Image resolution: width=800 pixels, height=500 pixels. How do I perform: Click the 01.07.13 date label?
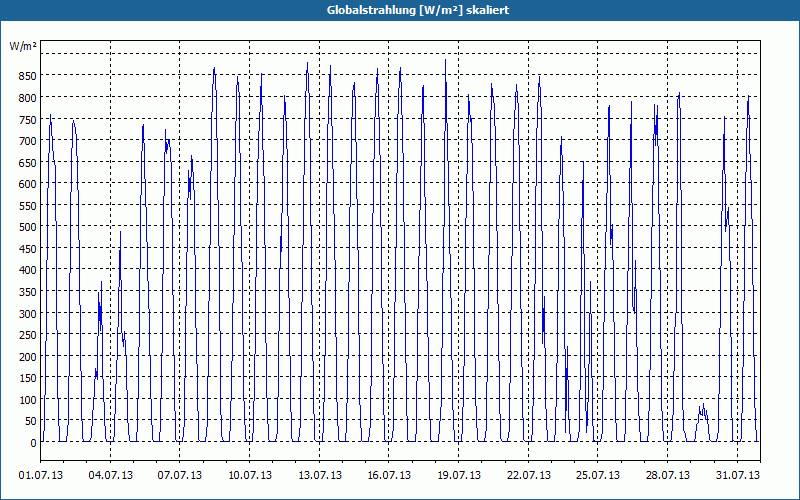41,476
